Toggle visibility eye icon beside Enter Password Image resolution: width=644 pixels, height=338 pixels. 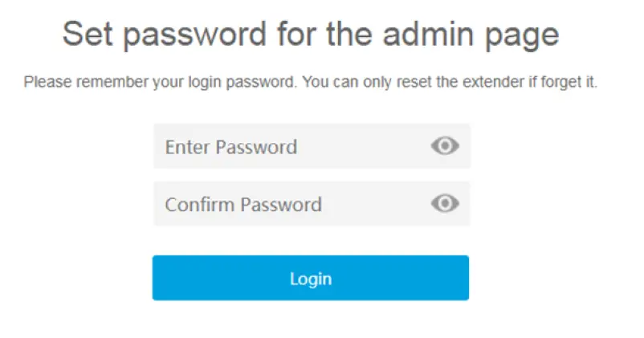(445, 146)
